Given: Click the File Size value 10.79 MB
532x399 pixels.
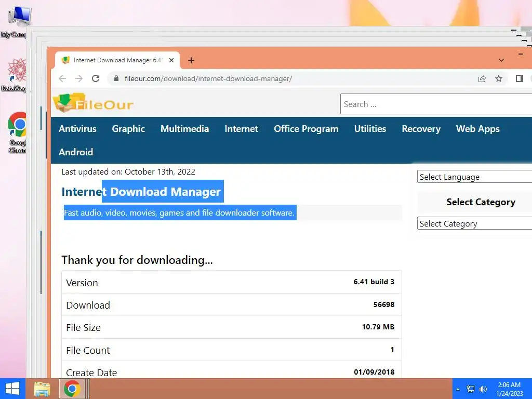Looking at the screenshot, I should pyautogui.click(x=378, y=327).
